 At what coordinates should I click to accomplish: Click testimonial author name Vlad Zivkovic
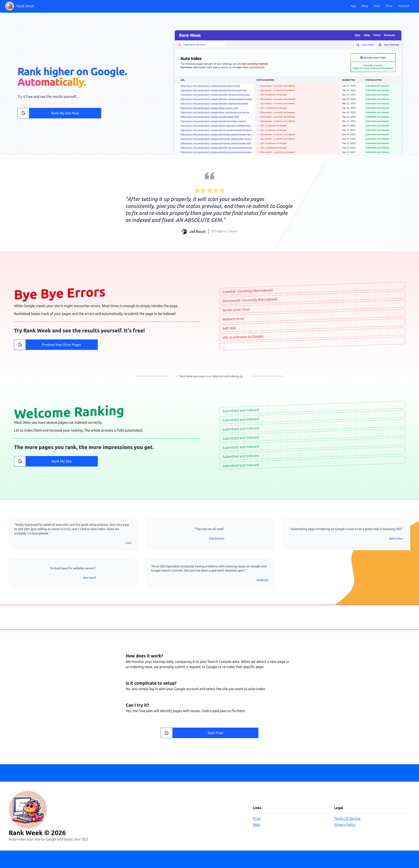click(216, 538)
